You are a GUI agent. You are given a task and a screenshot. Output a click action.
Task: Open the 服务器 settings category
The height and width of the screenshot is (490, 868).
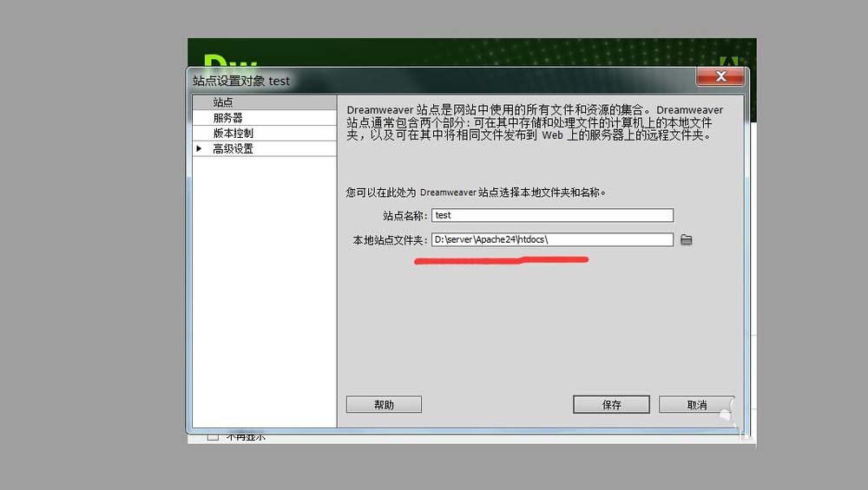click(x=264, y=118)
